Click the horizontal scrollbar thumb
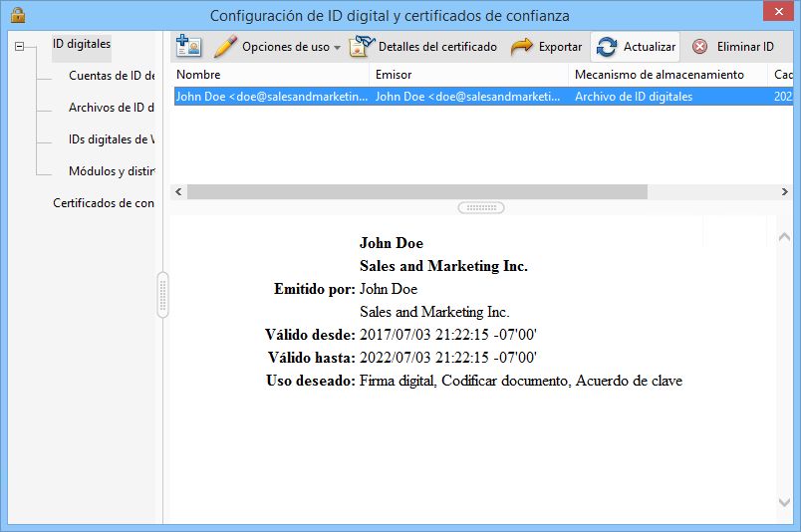801x532 pixels. (416, 191)
